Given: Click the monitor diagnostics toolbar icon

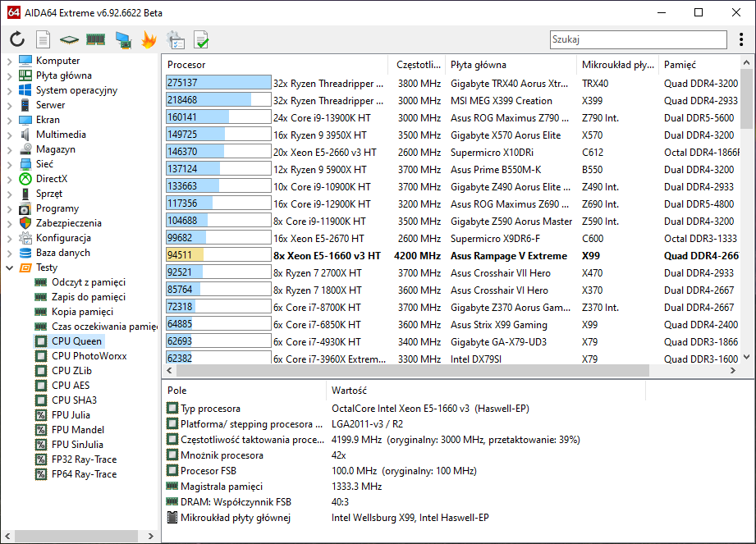Looking at the screenshot, I should (123, 39).
